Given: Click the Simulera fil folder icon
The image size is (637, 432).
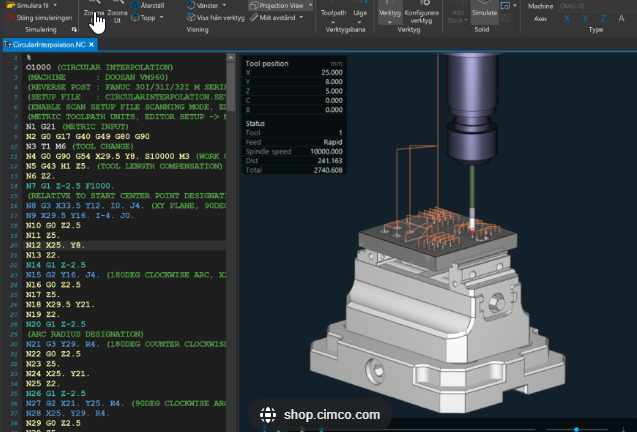Looking at the screenshot, I should [x=11, y=5].
